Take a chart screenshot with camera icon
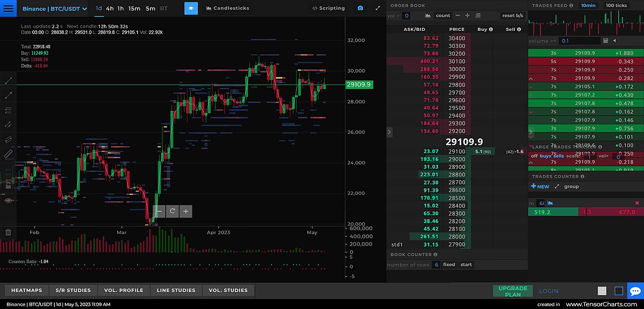Image resolution: width=644 pixels, height=309 pixels. [360, 8]
